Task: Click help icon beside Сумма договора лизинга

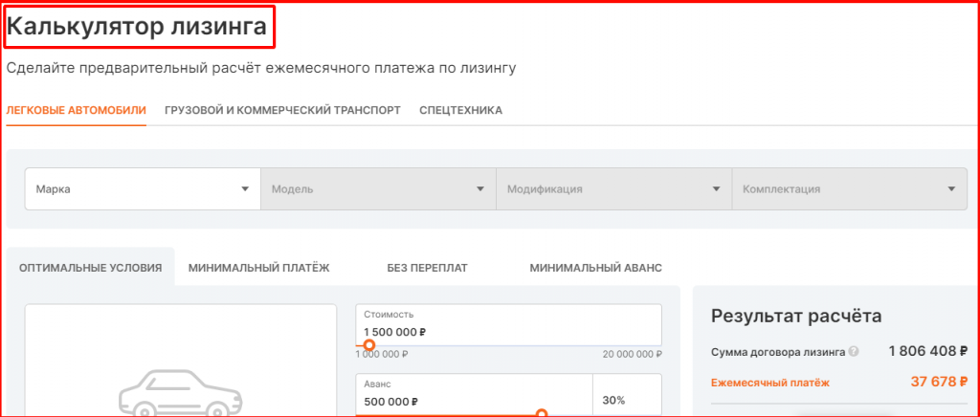Action: click(853, 352)
